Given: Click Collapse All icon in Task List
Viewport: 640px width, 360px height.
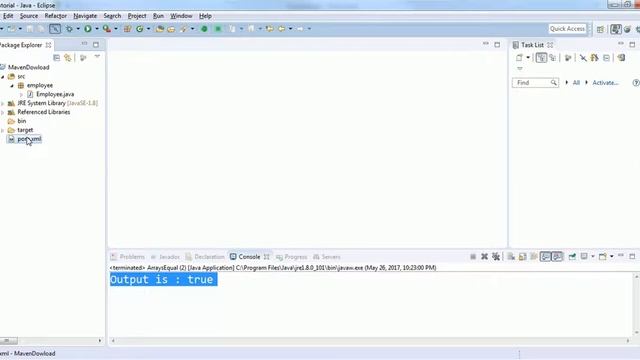Looking at the screenshot, I should pos(607,58).
